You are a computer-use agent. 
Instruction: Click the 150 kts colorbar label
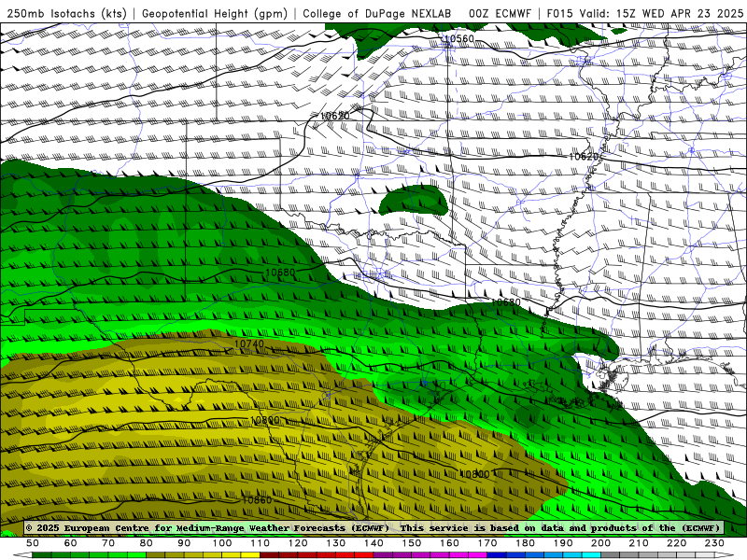(x=411, y=543)
